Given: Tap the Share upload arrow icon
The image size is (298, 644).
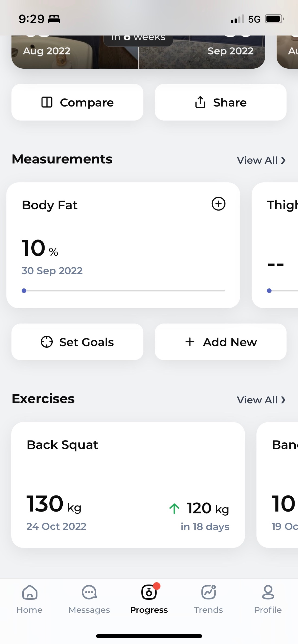Looking at the screenshot, I should point(200,102).
